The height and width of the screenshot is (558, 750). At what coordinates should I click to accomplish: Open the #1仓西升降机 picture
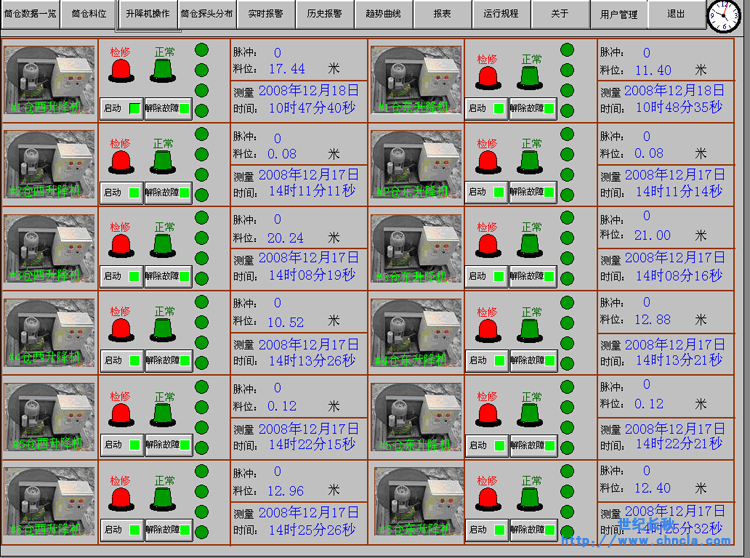click(x=49, y=80)
